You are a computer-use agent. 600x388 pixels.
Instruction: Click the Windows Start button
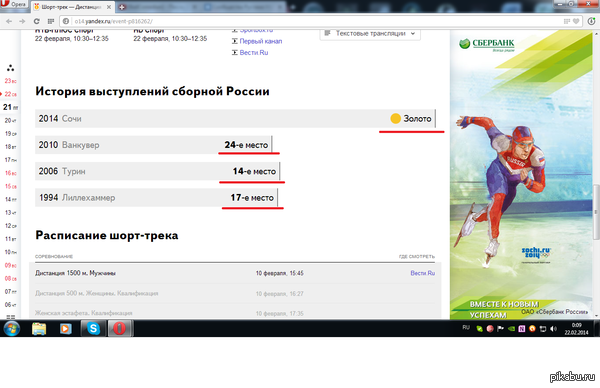(11, 329)
